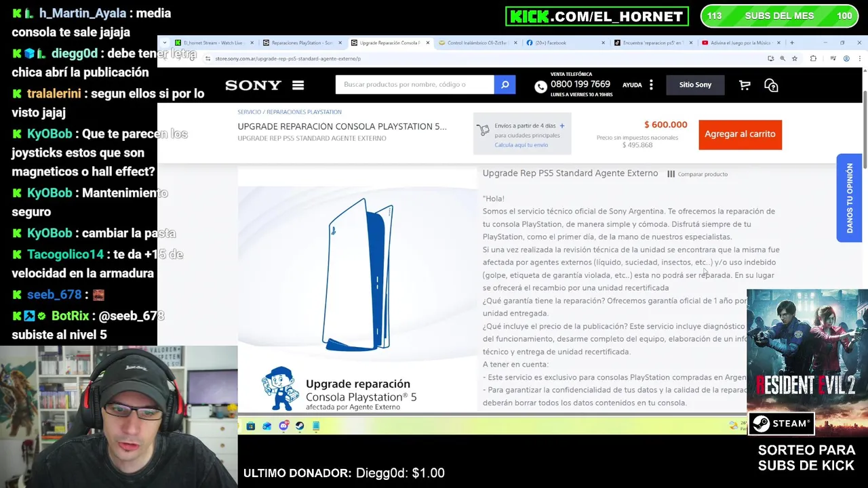This screenshot has height=488, width=868.
Task: Click diegg0d username in chat
Action: click(x=75, y=54)
